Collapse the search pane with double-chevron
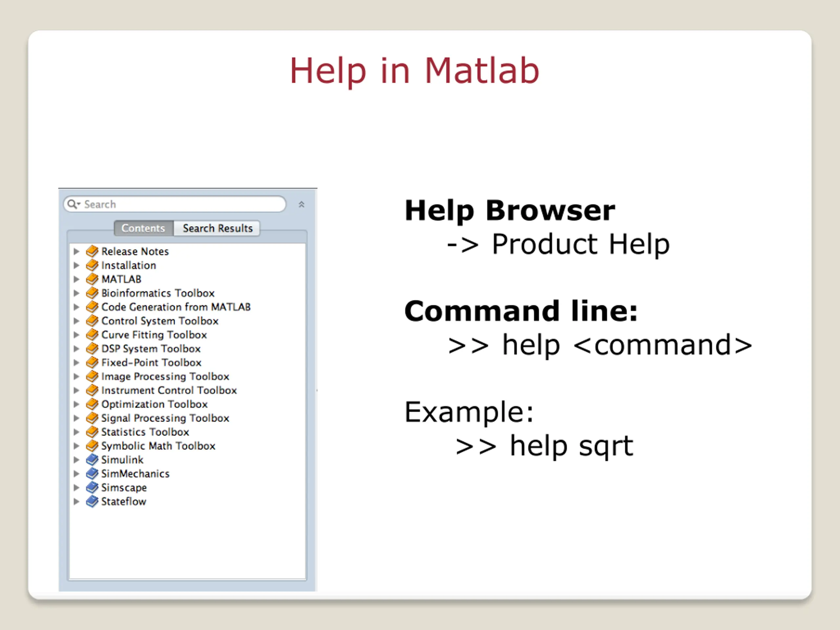 [x=302, y=204]
